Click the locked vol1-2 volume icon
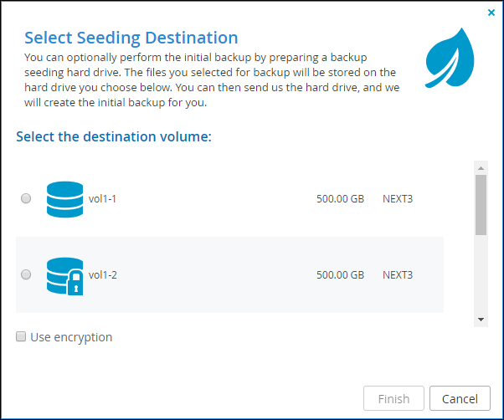The image size is (504, 420). (x=65, y=276)
